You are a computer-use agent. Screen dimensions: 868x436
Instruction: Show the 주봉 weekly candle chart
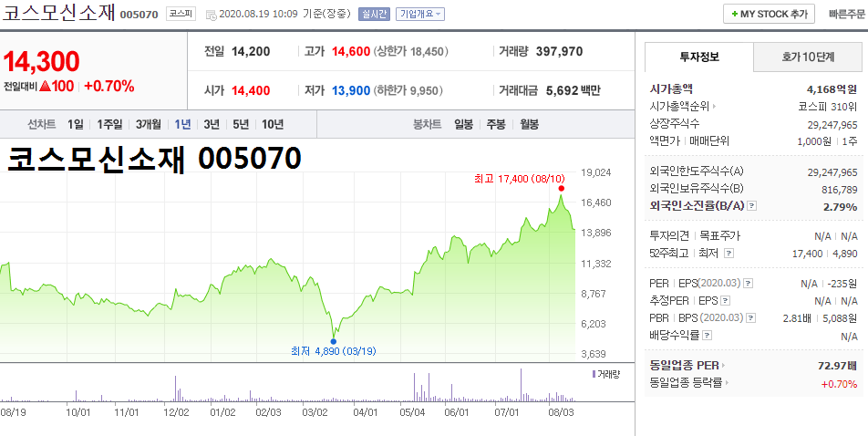coord(496,125)
